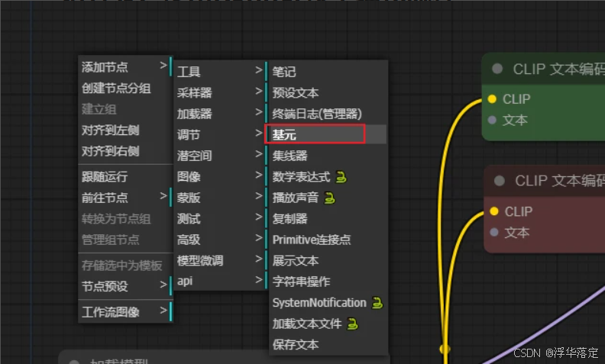Expand the 测试 category

point(220,219)
